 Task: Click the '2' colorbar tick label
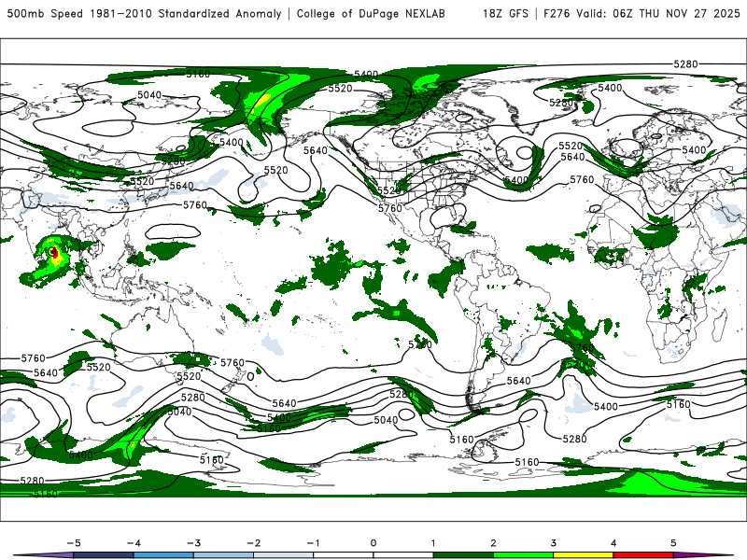click(x=493, y=543)
